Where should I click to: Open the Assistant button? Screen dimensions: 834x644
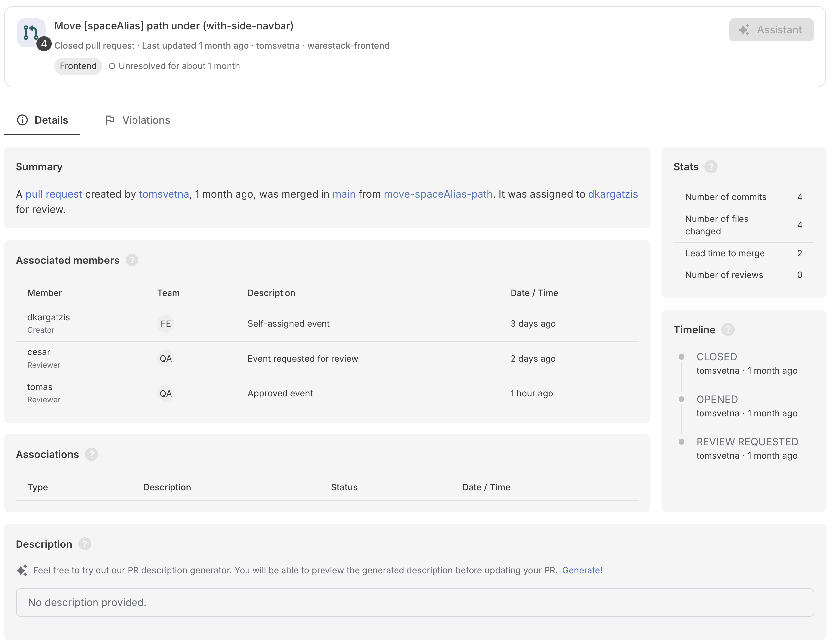771,30
